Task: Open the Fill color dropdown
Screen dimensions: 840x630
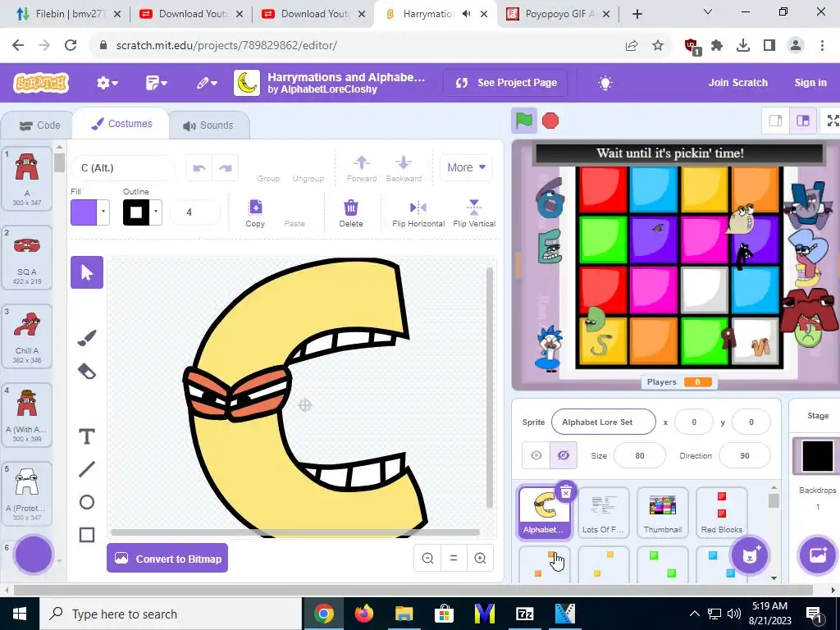Action: click(103, 212)
